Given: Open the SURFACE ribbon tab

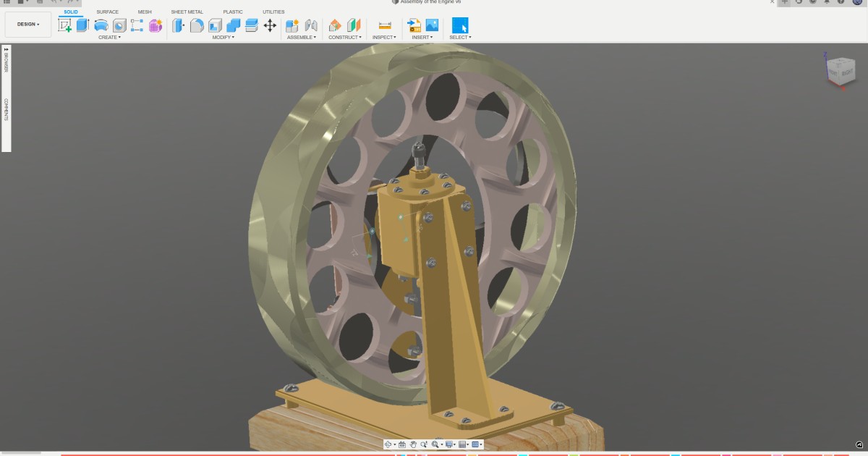Looking at the screenshot, I should click(107, 11).
